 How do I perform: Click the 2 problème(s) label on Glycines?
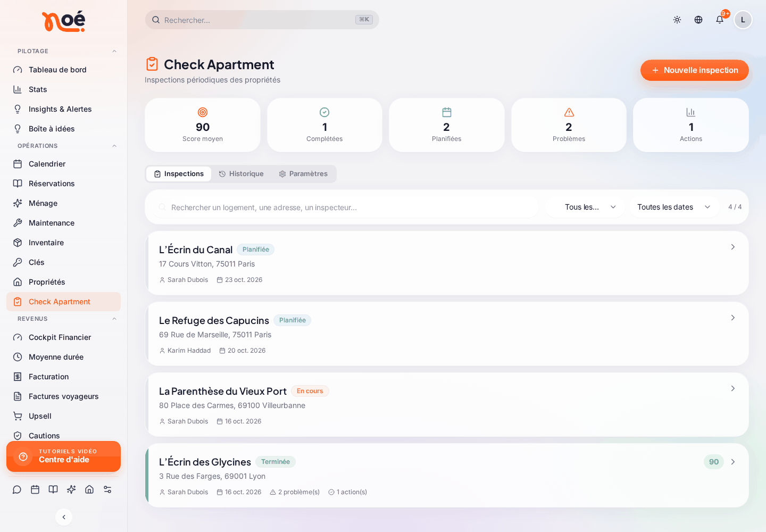tap(295, 492)
